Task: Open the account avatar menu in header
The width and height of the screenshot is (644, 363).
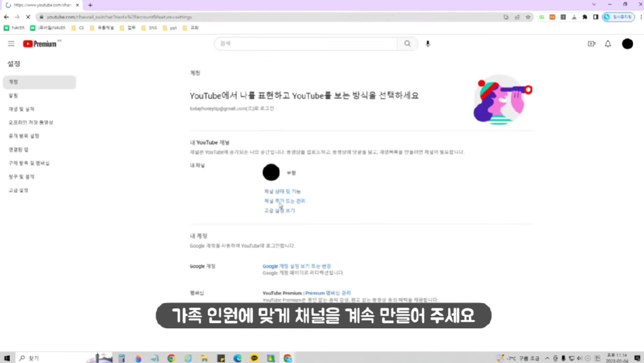Action: pyautogui.click(x=627, y=44)
